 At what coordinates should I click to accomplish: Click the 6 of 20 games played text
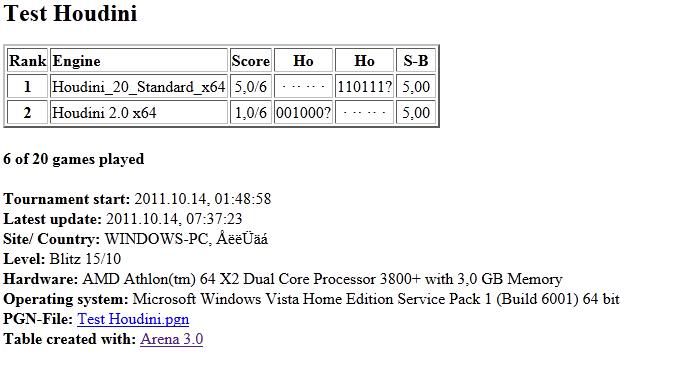pyautogui.click(x=74, y=159)
